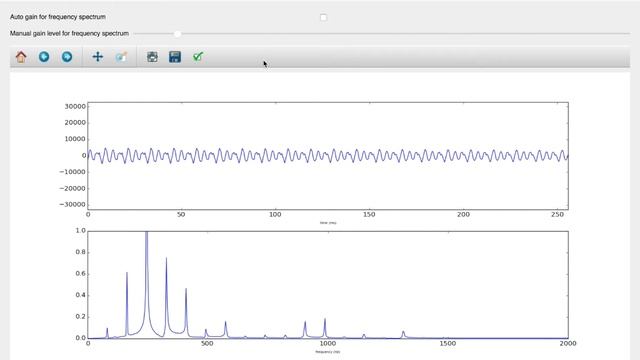Click the manual gain slider handle
Image resolution: width=640 pixels, height=360 pixels.
[x=177, y=34]
